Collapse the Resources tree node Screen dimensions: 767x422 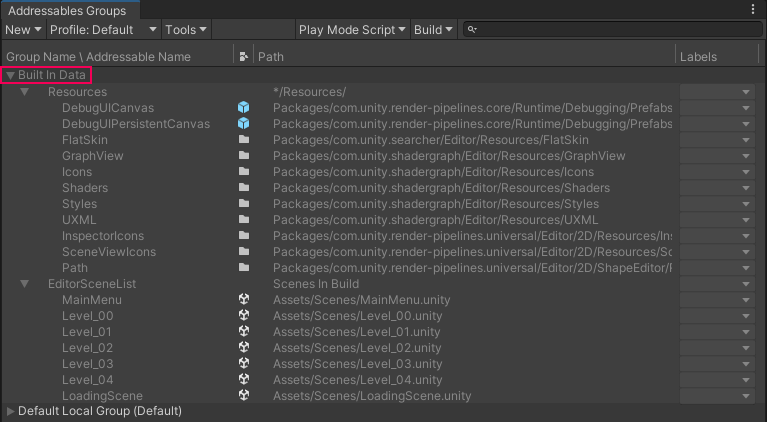(x=25, y=92)
